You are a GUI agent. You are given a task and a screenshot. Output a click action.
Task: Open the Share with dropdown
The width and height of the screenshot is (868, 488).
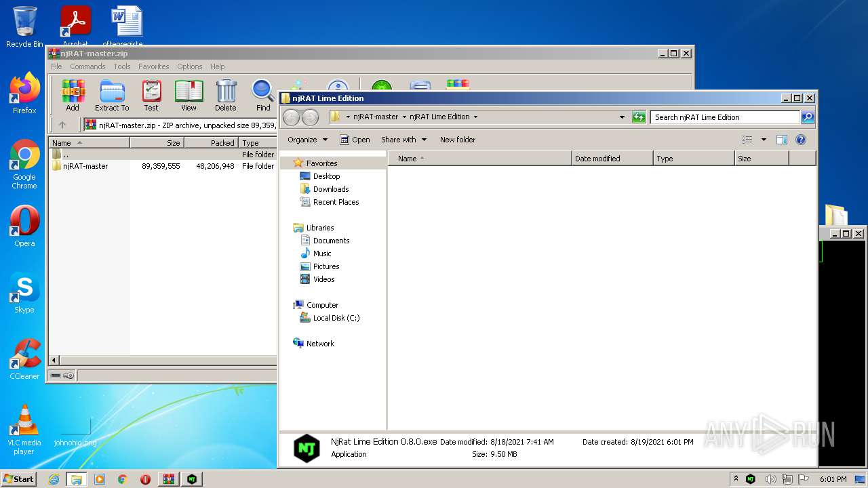pos(404,140)
